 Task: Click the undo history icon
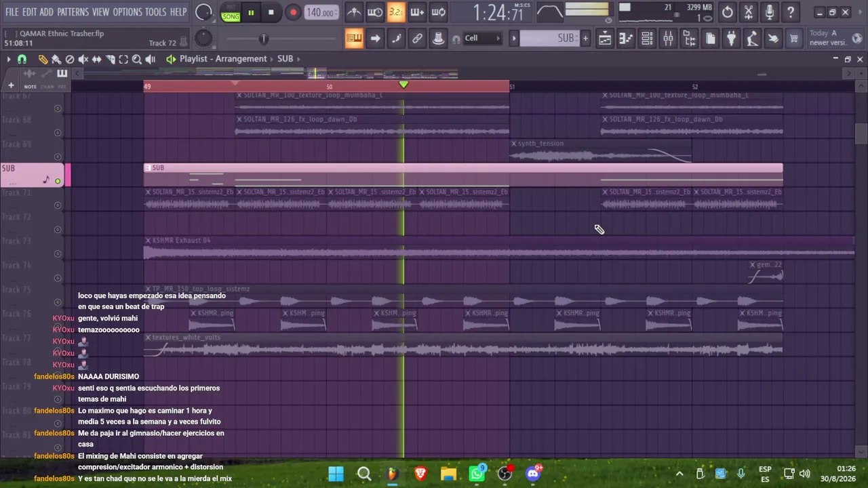click(x=727, y=12)
